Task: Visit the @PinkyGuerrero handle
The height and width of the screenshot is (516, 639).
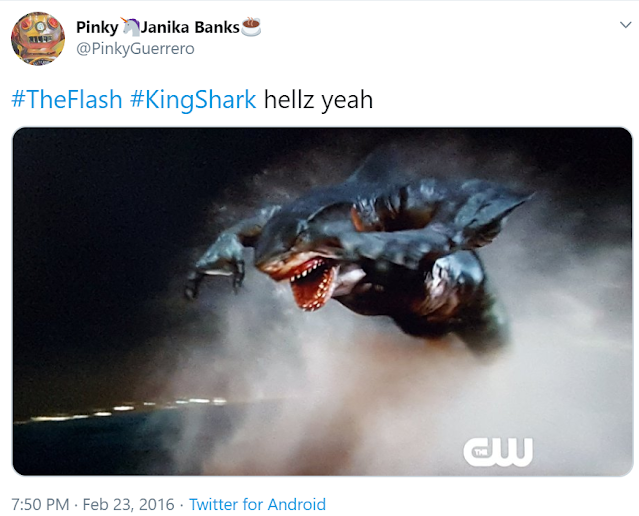Action: (x=135, y=49)
